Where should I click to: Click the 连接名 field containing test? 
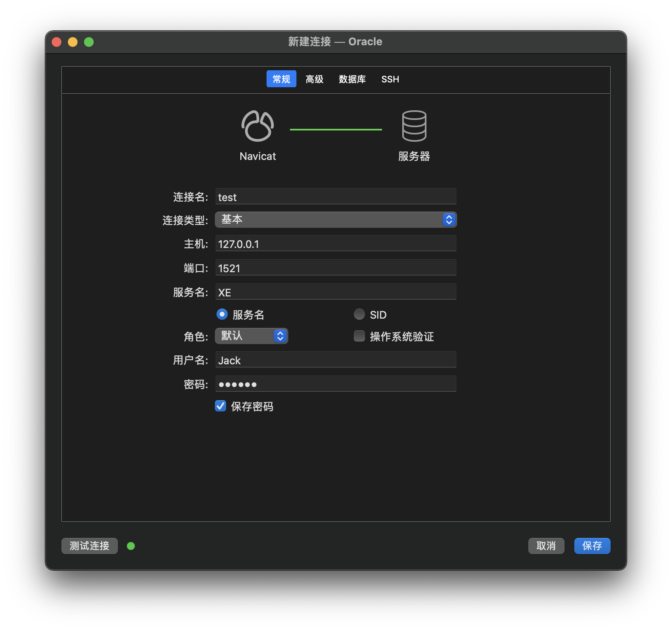336,197
